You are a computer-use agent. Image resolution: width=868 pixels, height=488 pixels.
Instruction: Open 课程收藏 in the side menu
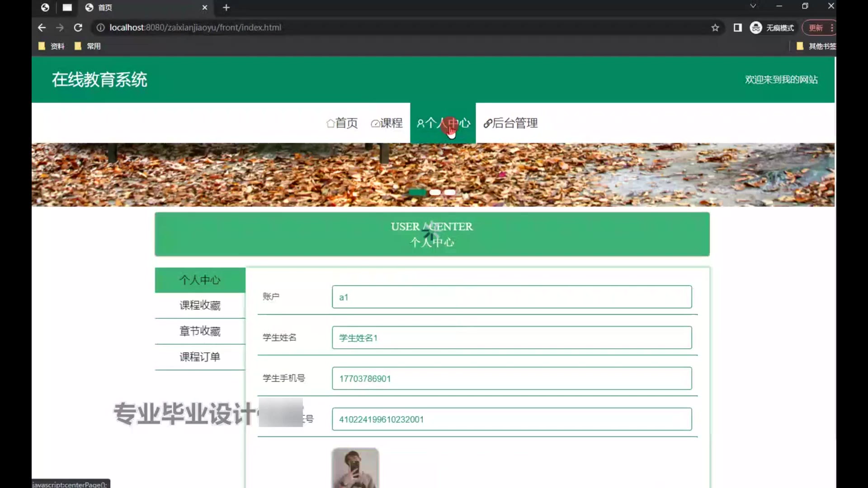pyautogui.click(x=200, y=305)
